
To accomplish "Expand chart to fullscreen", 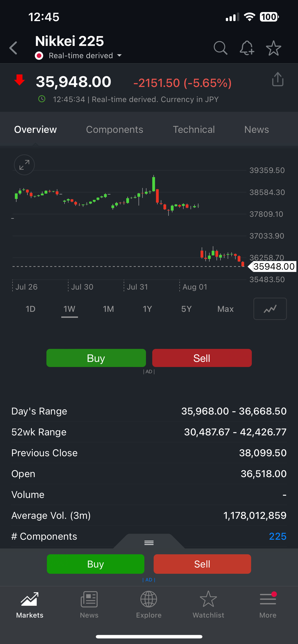I will (x=24, y=165).
